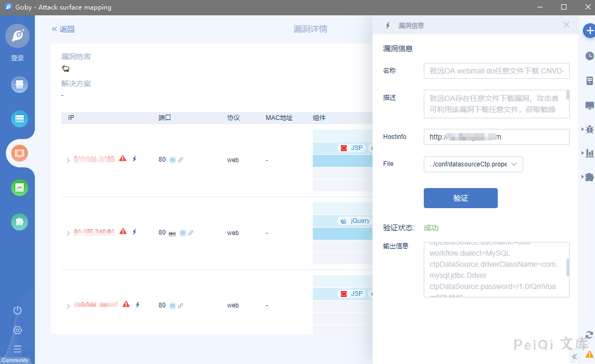Expand the second IP row chevron

tap(68, 233)
